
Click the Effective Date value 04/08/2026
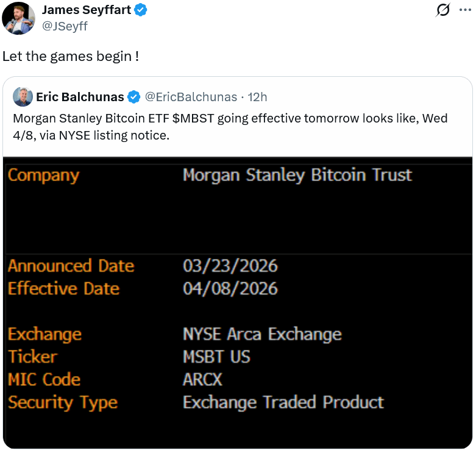(x=230, y=288)
